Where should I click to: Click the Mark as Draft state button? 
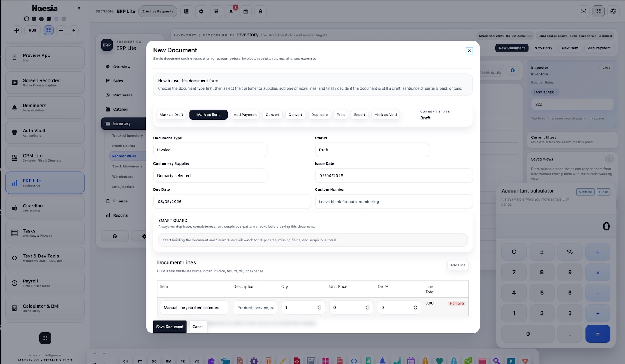point(171,115)
